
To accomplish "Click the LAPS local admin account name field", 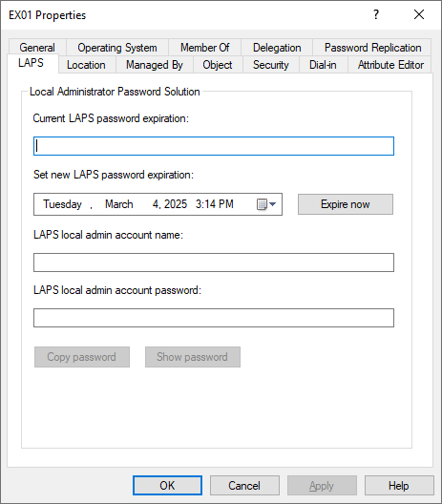I will (214, 262).
